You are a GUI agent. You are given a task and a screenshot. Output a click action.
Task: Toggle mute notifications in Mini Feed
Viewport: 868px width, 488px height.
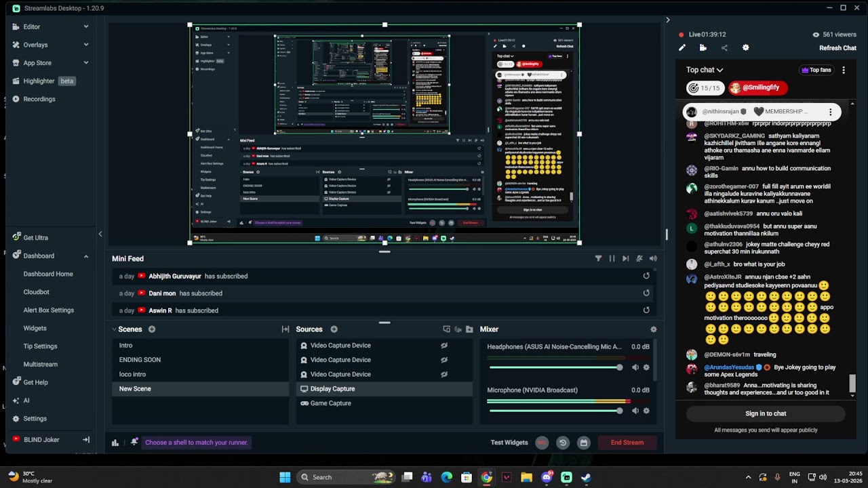(639, 258)
